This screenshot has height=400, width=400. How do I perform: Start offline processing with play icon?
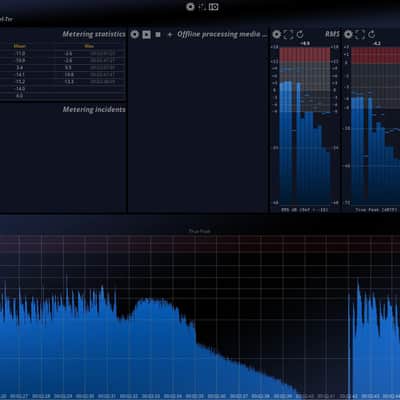coord(146,34)
